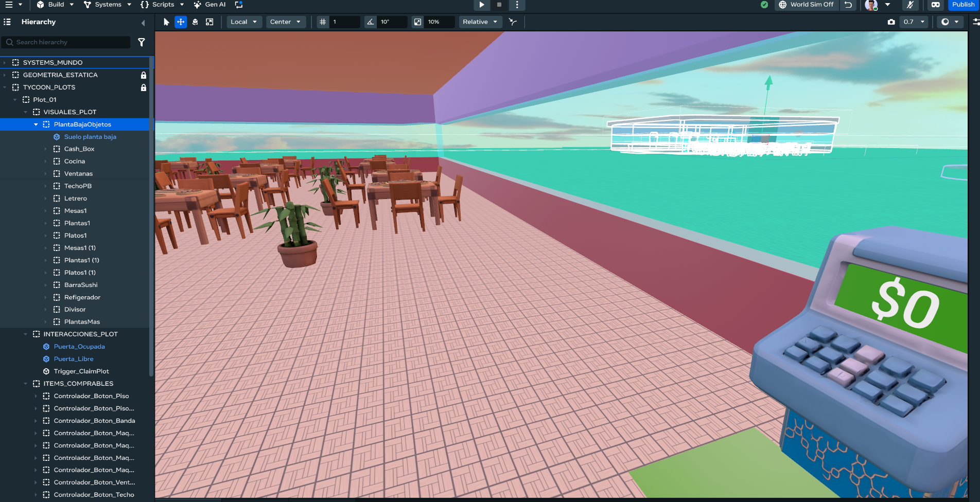The height and width of the screenshot is (502, 980).
Task: Click the Publish button
Action: pyautogui.click(x=963, y=5)
